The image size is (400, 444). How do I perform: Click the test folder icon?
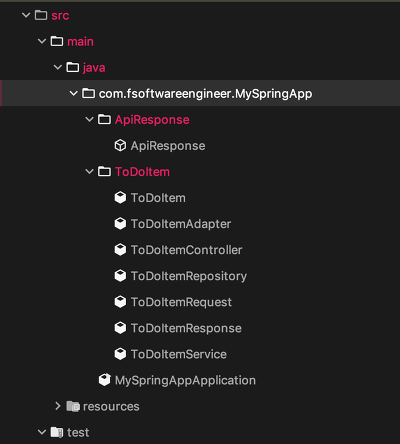pyautogui.click(x=57, y=432)
